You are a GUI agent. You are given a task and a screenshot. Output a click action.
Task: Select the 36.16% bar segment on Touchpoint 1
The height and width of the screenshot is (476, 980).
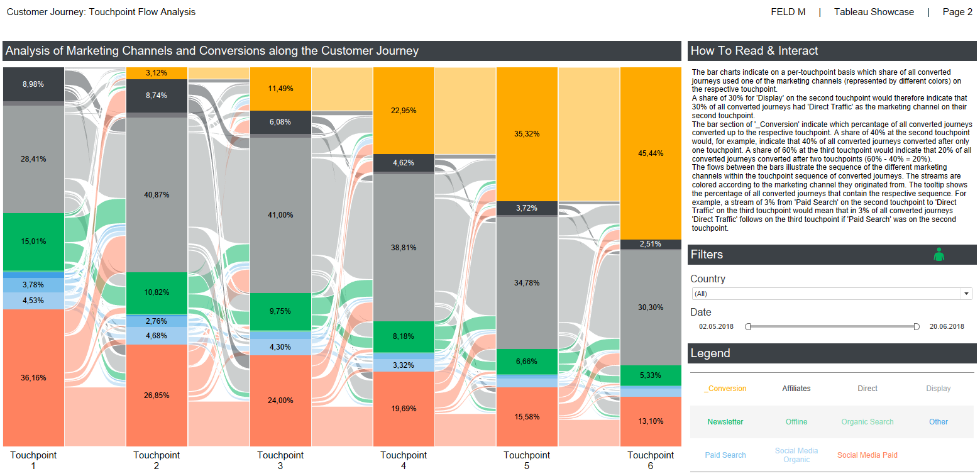point(33,377)
